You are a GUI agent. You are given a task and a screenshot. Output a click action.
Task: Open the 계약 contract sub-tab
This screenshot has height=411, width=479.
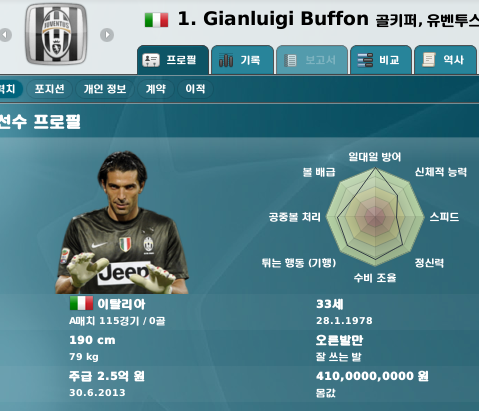[x=155, y=89]
